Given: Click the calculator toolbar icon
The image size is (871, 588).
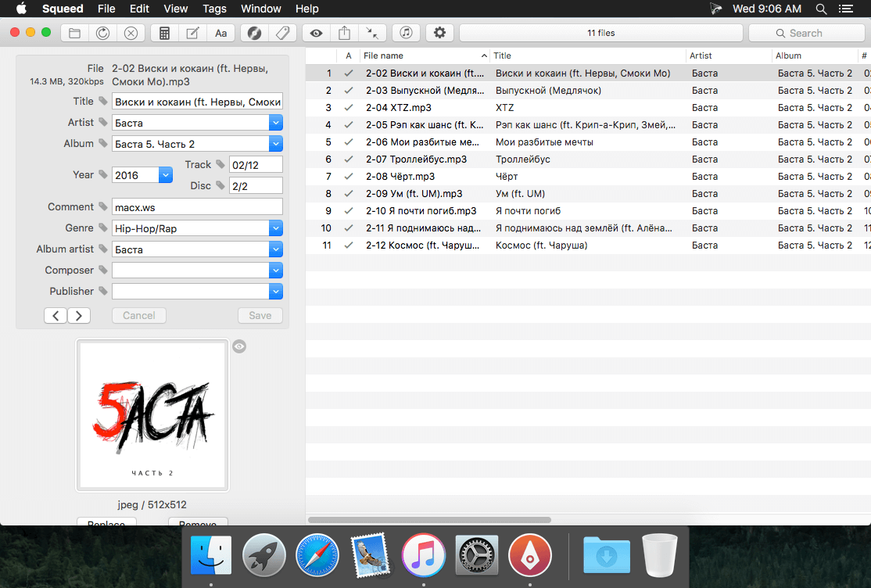Looking at the screenshot, I should point(164,34).
